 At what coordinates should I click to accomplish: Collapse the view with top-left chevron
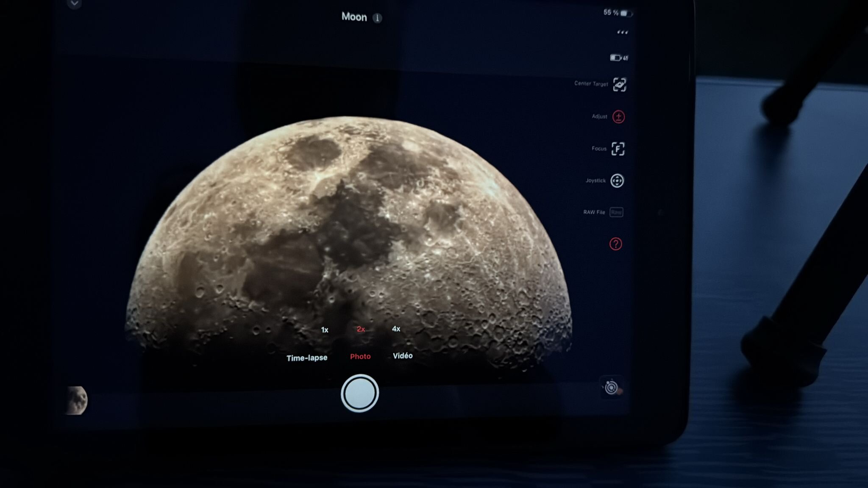point(74,4)
